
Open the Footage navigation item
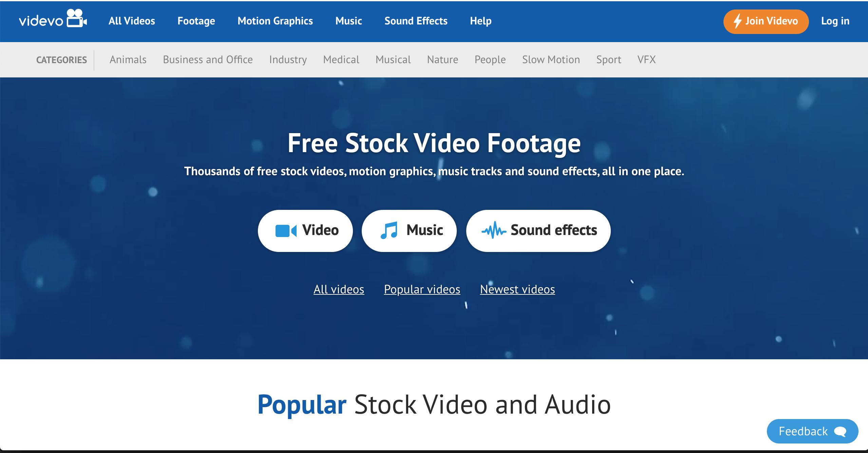pos(196,21)
